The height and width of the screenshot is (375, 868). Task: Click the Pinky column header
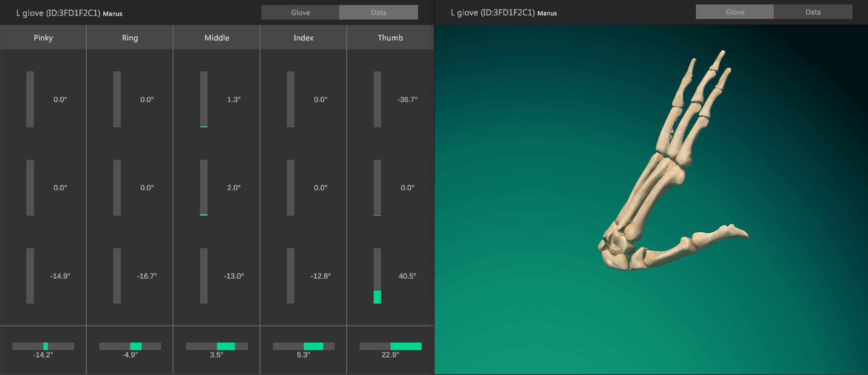click(x=43, y=38)
